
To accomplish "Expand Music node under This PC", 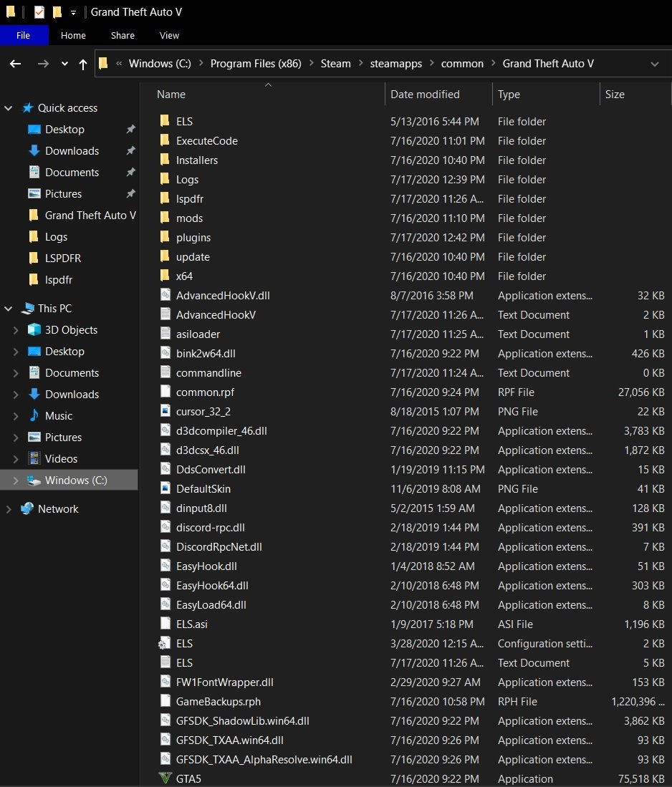I will pyautogui.click(x=16, y=415).
